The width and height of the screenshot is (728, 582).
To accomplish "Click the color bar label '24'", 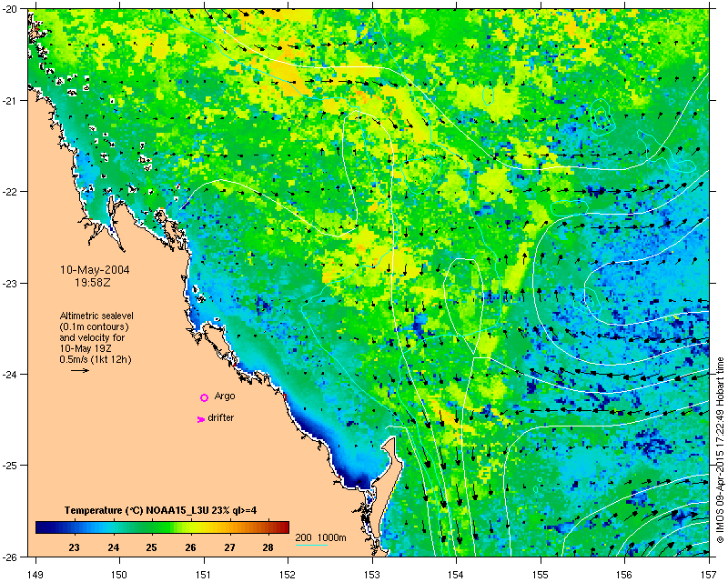I will coord(113,547).
